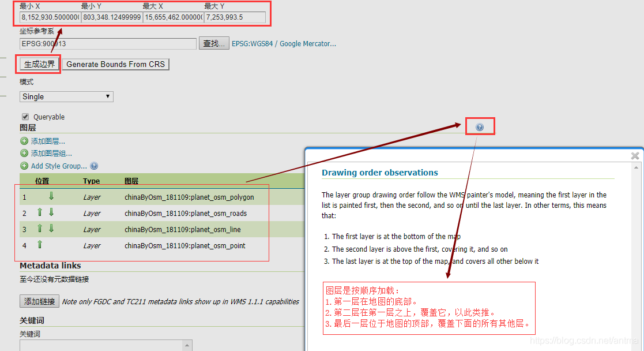644x351 pixels.
Task: Click 添加图层组 link
Action: coord(51,154)
